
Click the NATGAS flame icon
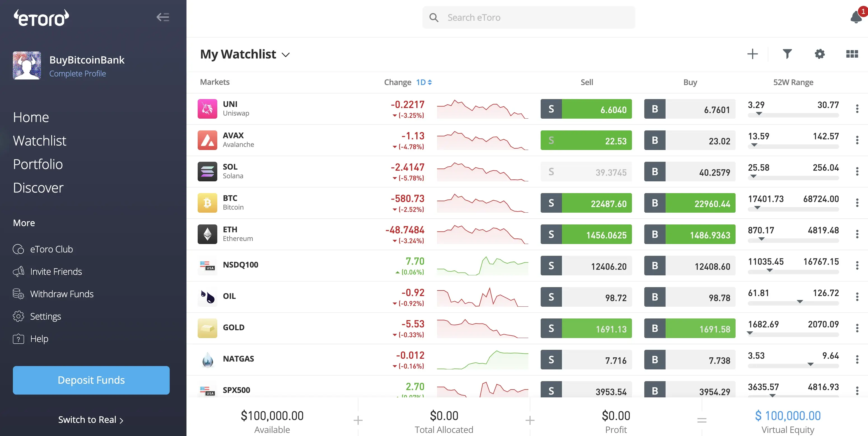tap(207, 359)
